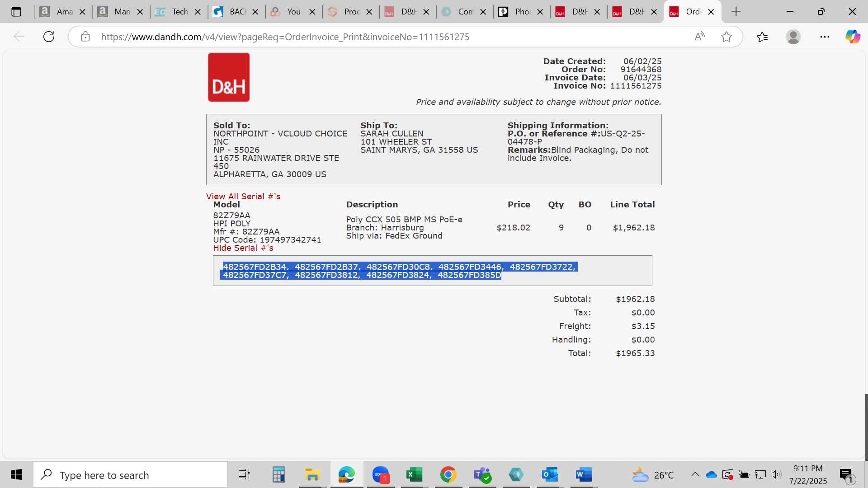The image size is (868, 488).
Task: Click the order number 91644368
Action: pos(641,69)
